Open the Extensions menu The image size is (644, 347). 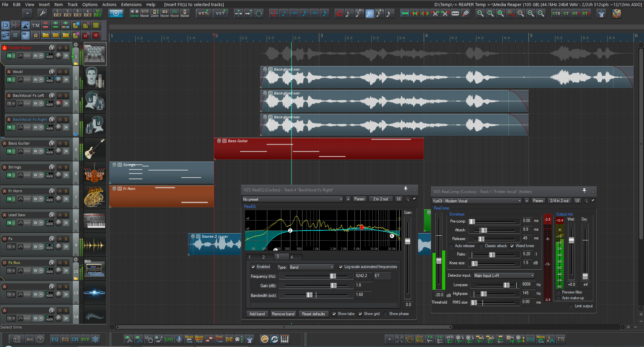pyautogui.click(x=131, y=4)
